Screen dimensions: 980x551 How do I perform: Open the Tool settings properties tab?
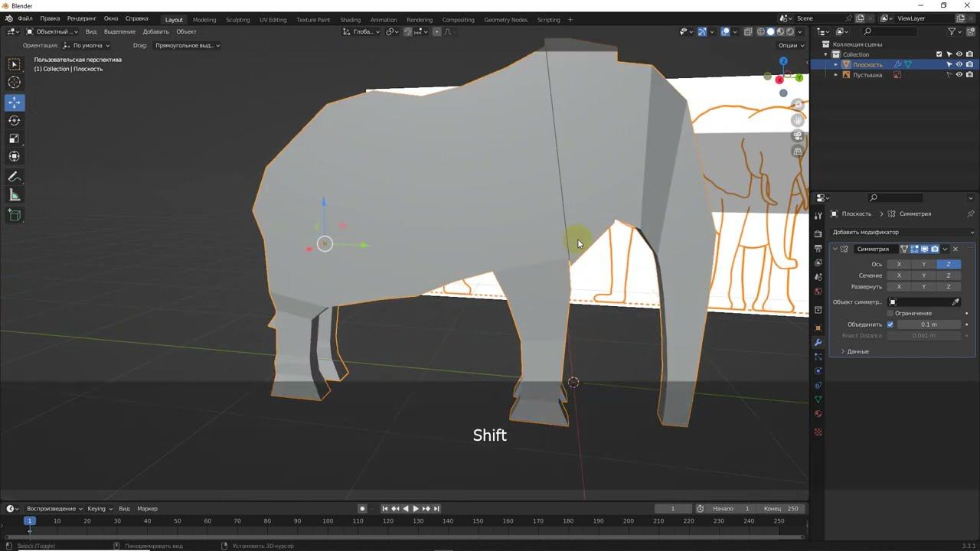818,216
